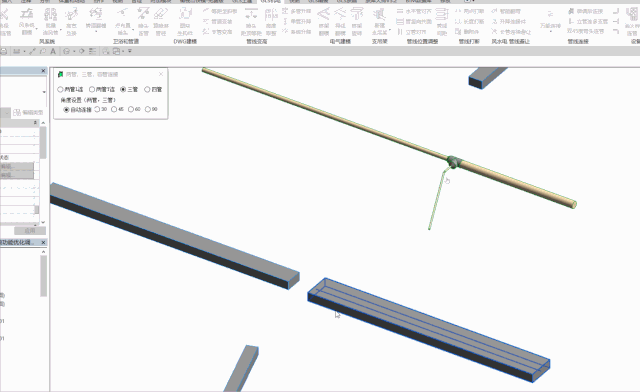640x392 pixels.
Task: Click the 两点打断 pipe break tool
Action: tap(470, 11)
